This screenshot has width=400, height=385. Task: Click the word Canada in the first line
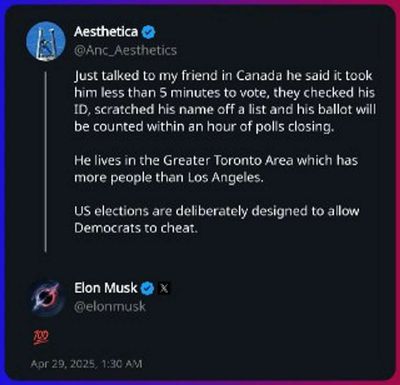click(259, 76)
